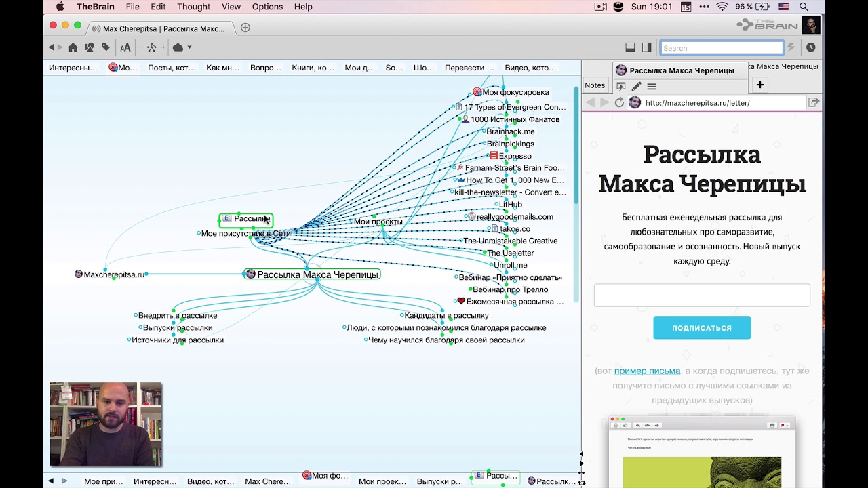Screen dimensions: 868x488
Task: Select the Источники для рассылки thought
Action: (x=178, y=340)
